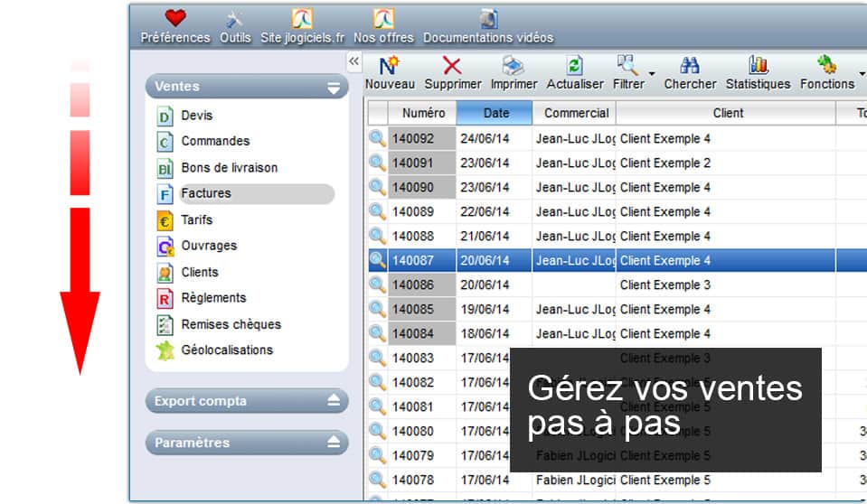
Task: Expand the Export compta section
Action: (334, 401)
